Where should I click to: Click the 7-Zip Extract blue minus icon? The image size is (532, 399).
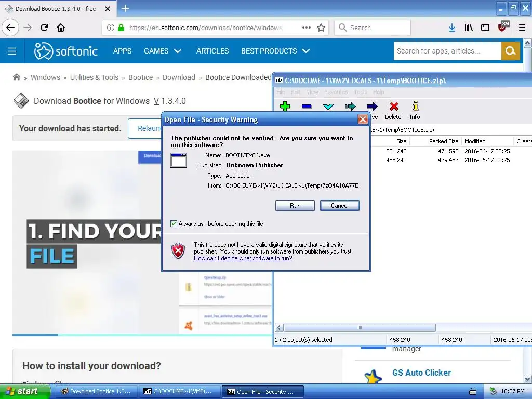pos(307,106)
